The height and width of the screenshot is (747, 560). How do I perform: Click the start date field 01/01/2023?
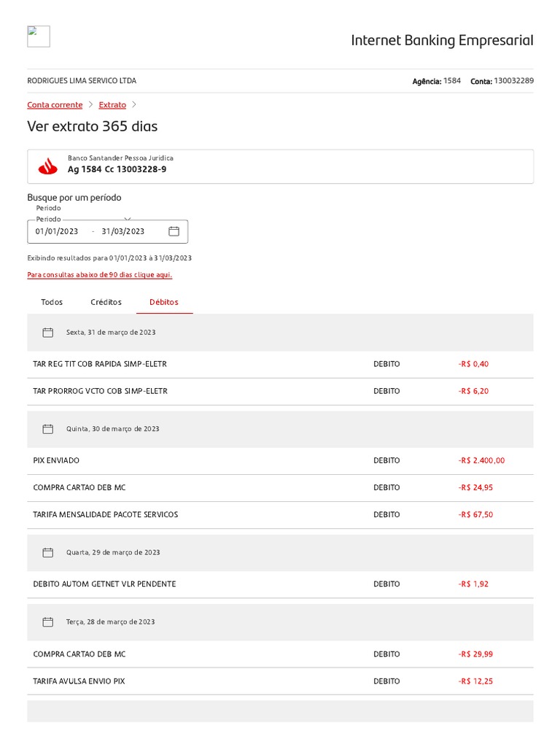pos(57,231)
